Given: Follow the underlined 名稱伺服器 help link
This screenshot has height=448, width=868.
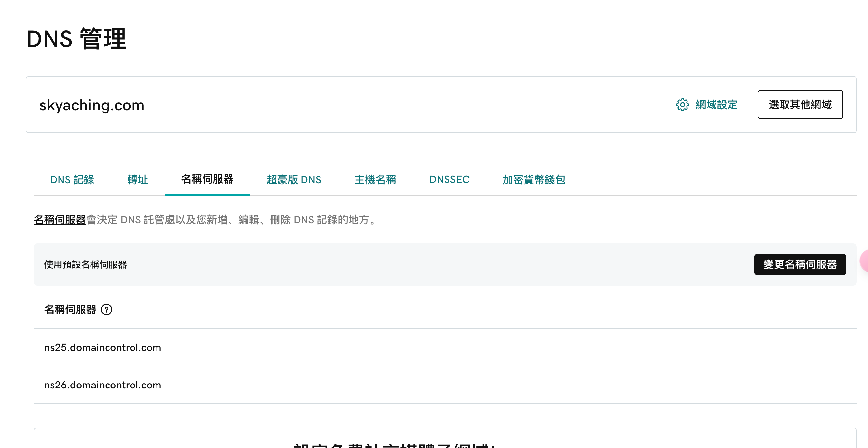Looking at the screenshot, I should tap(60, 220).
